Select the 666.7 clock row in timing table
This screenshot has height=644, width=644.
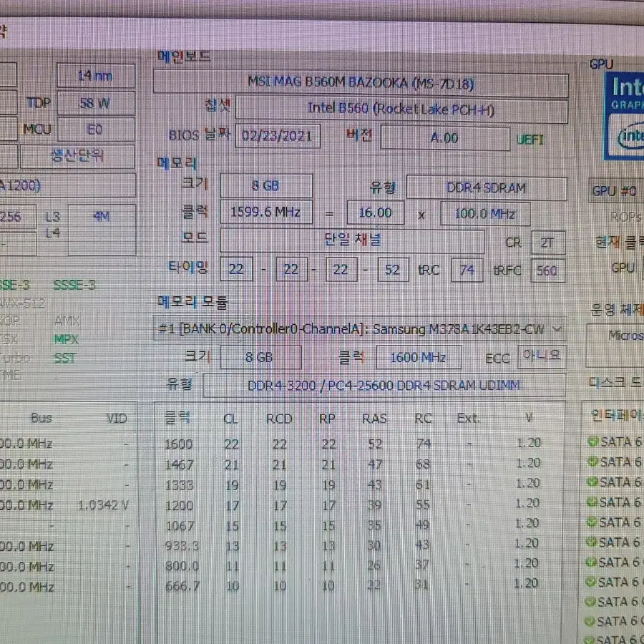click(352, 585)
